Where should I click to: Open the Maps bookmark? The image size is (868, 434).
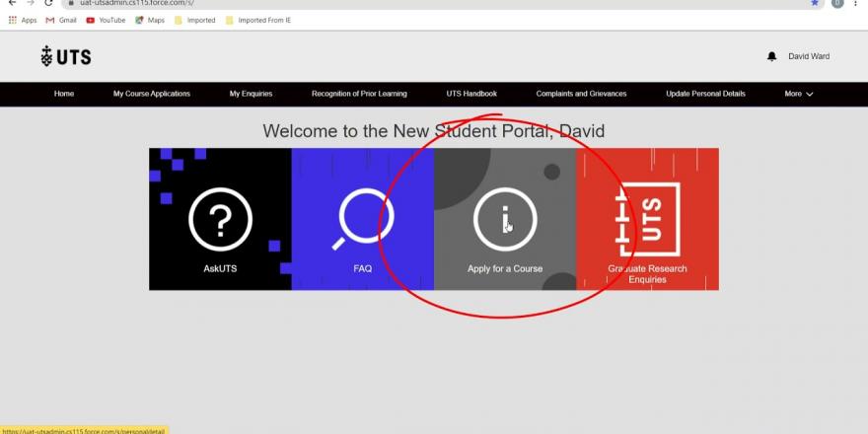(150, 21)
